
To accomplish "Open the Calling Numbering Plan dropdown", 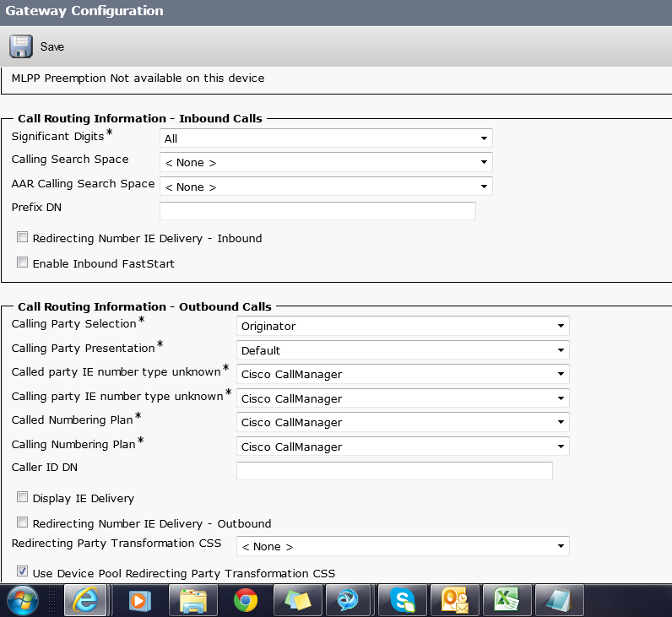I will (403, 447).
